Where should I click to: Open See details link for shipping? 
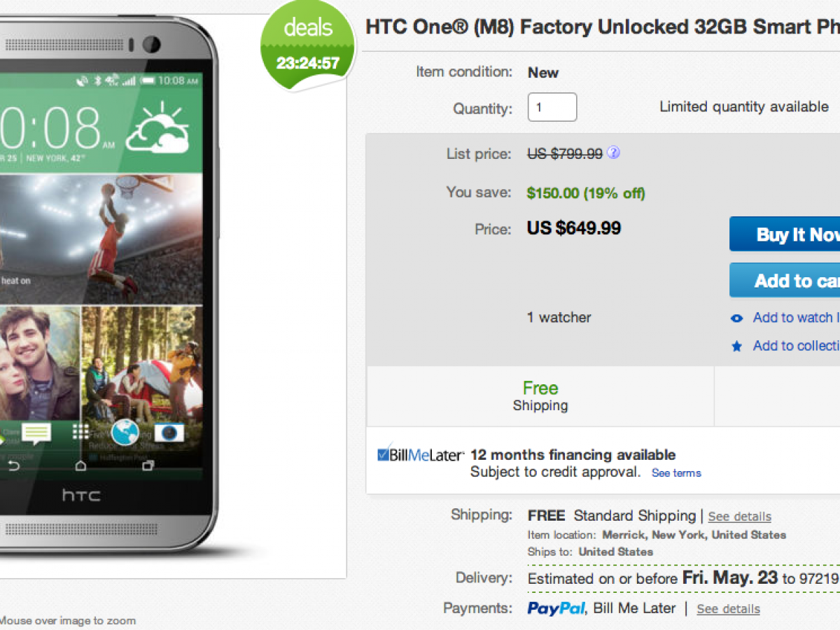739,517
